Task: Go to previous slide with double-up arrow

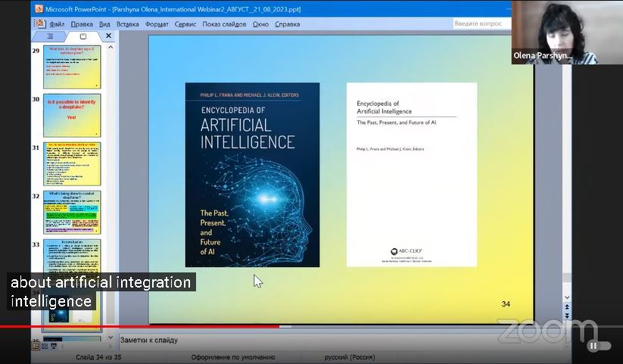Action: [x=567, y=306]
